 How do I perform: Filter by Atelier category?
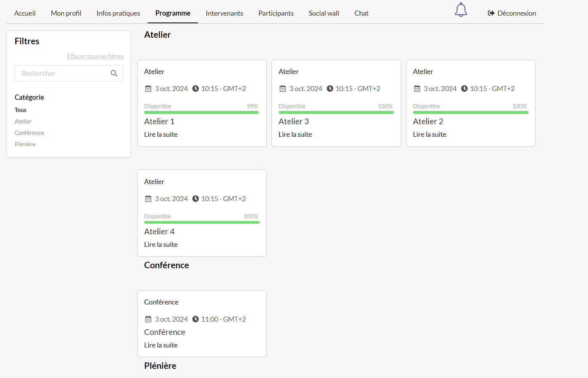(23, 122)
